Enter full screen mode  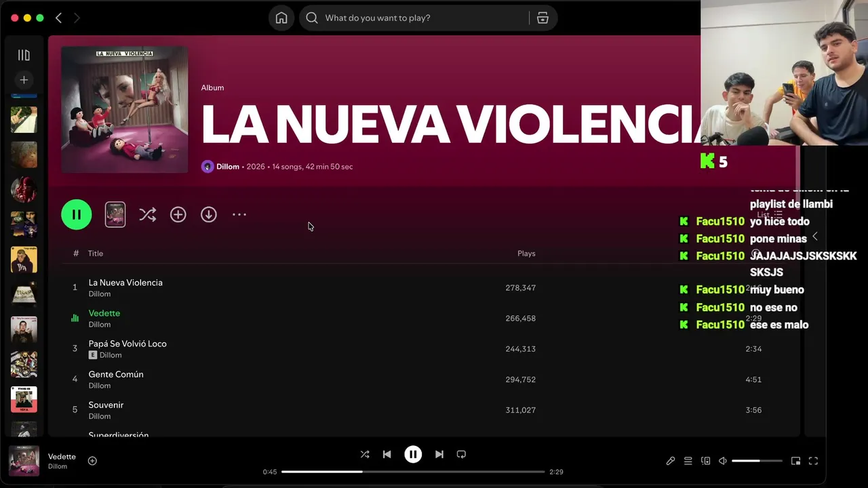[813, 461]
